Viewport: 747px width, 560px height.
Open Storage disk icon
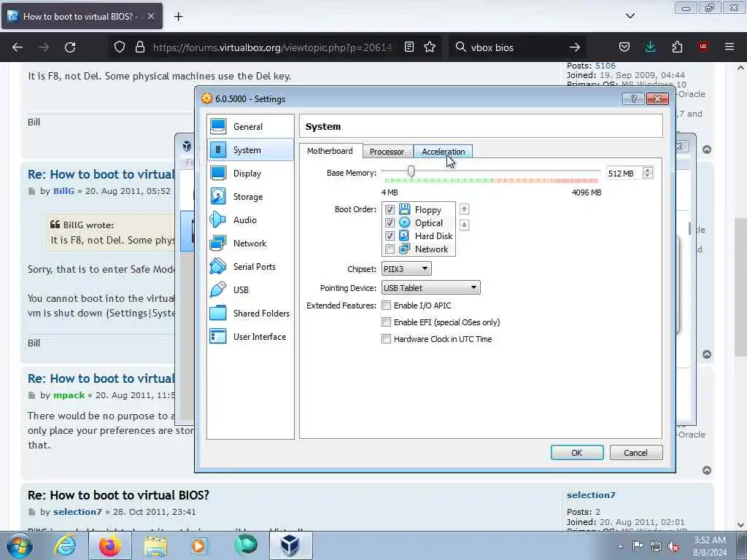218,196
